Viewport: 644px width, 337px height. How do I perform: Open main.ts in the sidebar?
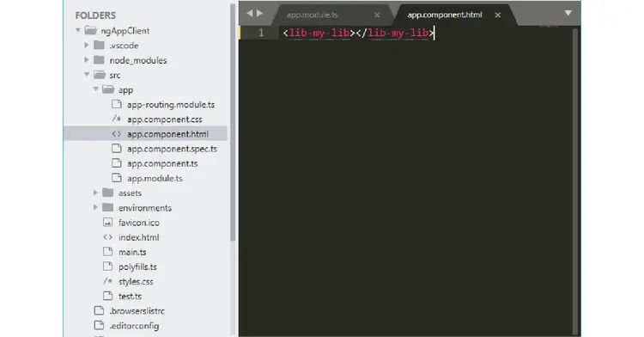click(x=132, y=252)
